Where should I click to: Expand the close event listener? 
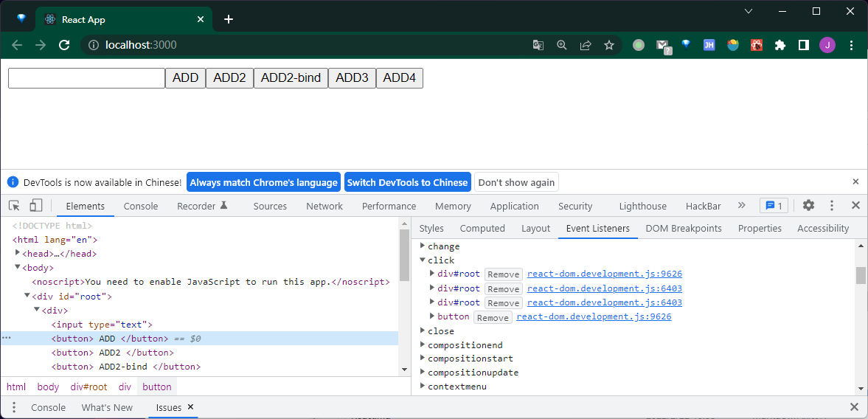click(423, 331)
